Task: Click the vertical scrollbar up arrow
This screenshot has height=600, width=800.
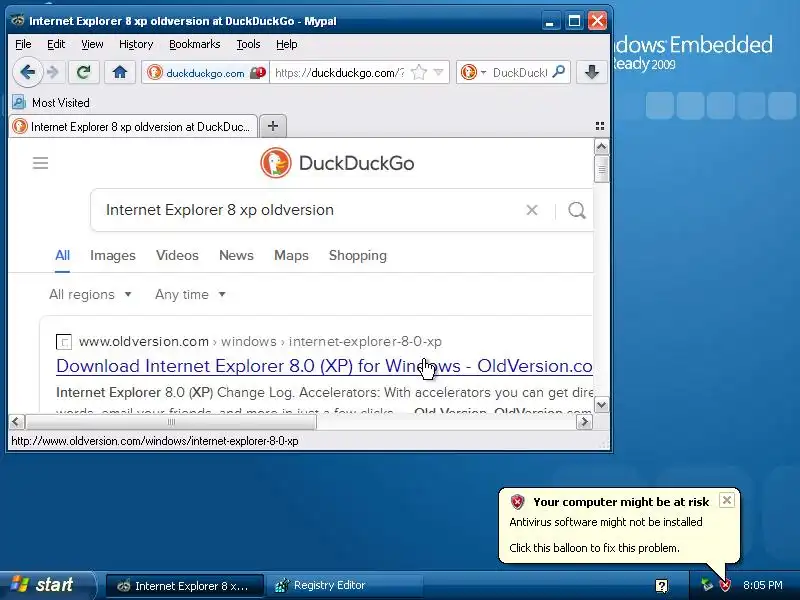Action: tap(602, 147)
